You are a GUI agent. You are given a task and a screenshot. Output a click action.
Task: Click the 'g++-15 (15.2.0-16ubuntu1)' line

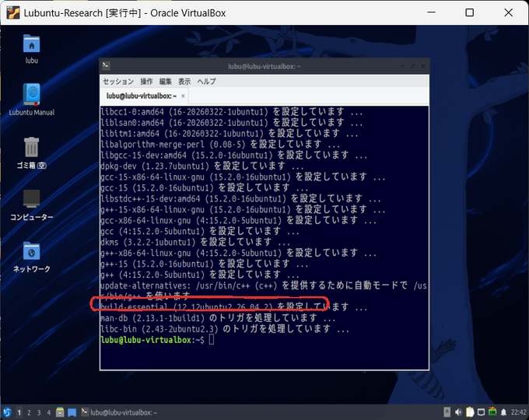[x=205, y=264]
